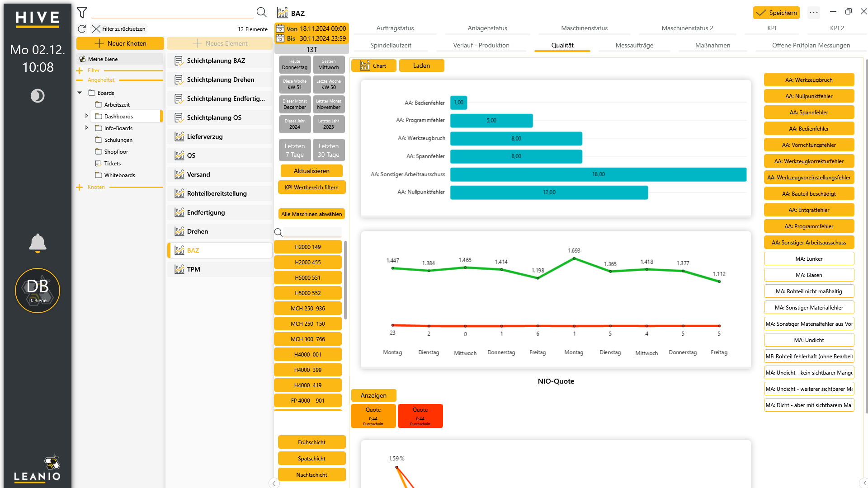The height and width of the screenshot is (488, 868).
Task: Toggle the AA: Werkzeugbruch filter
Action: (x=809, y=80)
